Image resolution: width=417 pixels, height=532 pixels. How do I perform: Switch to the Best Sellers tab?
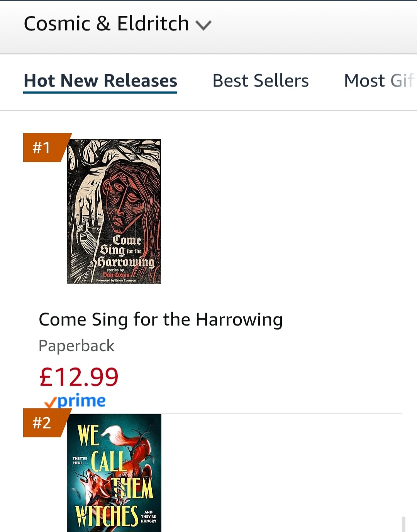coord(261,81)
